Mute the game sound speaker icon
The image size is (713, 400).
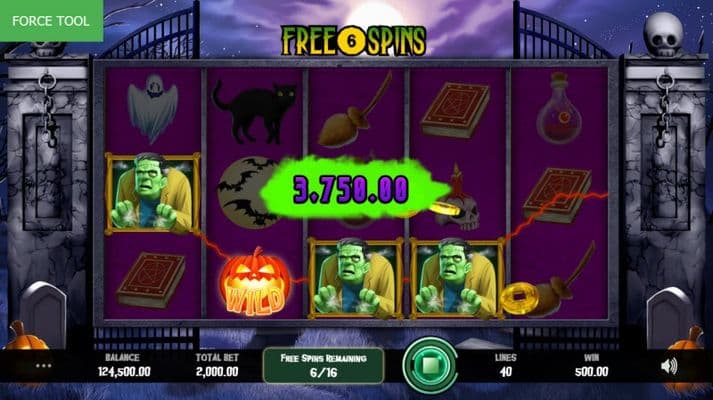coord(669,366)
